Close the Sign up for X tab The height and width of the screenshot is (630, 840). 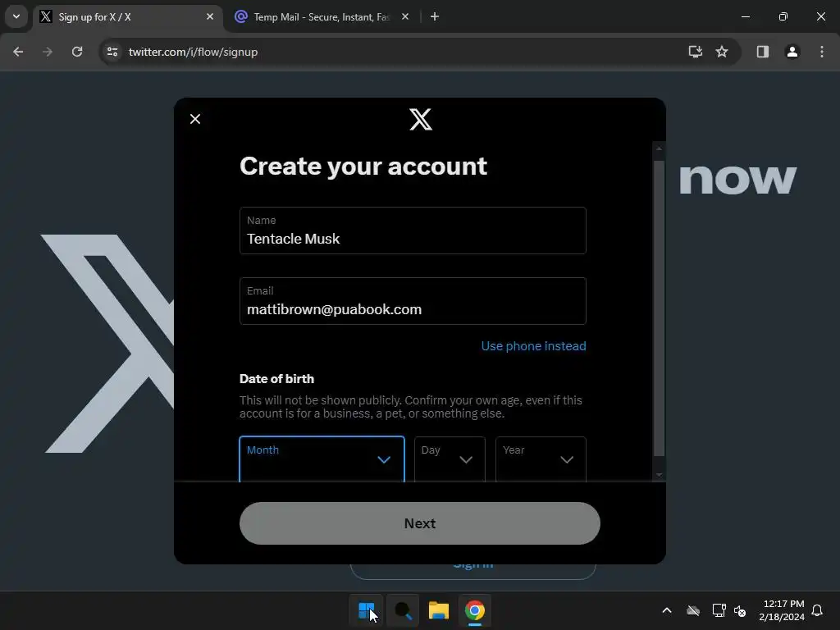coord(210,16)
